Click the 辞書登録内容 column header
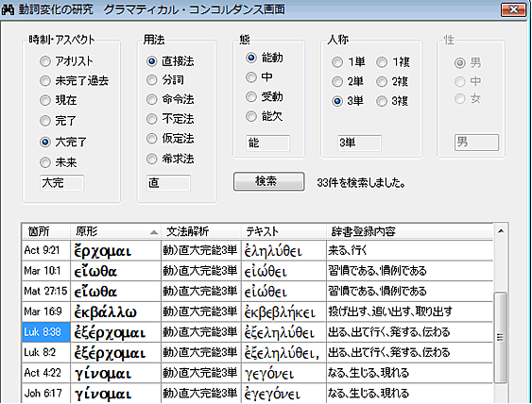This screenshot has width=532, height=404. coord(409,232)
